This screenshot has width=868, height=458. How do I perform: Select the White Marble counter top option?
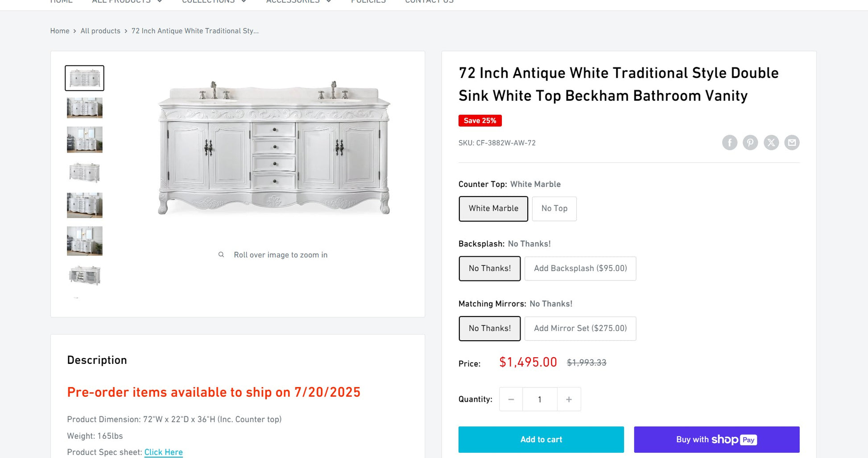click(x=493, y=209)
